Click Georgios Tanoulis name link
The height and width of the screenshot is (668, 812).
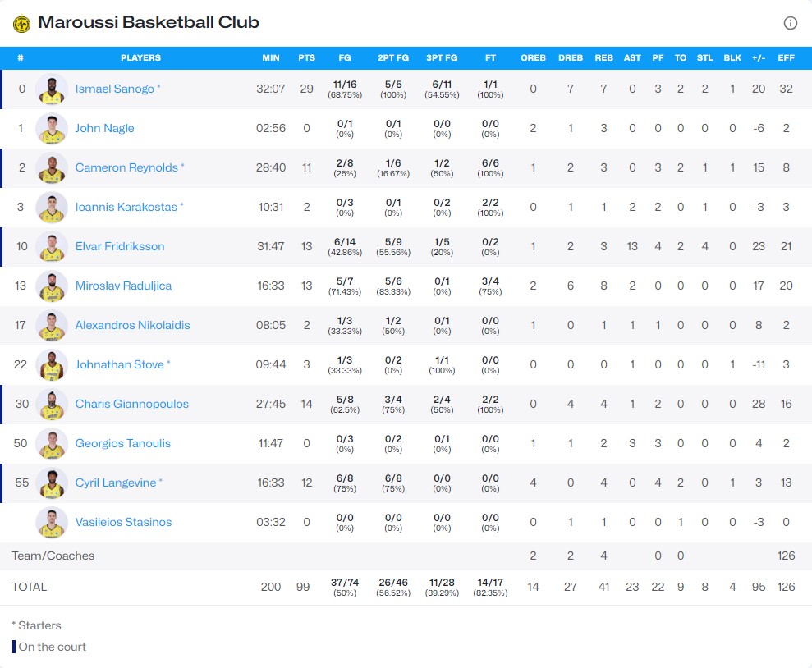122,443
